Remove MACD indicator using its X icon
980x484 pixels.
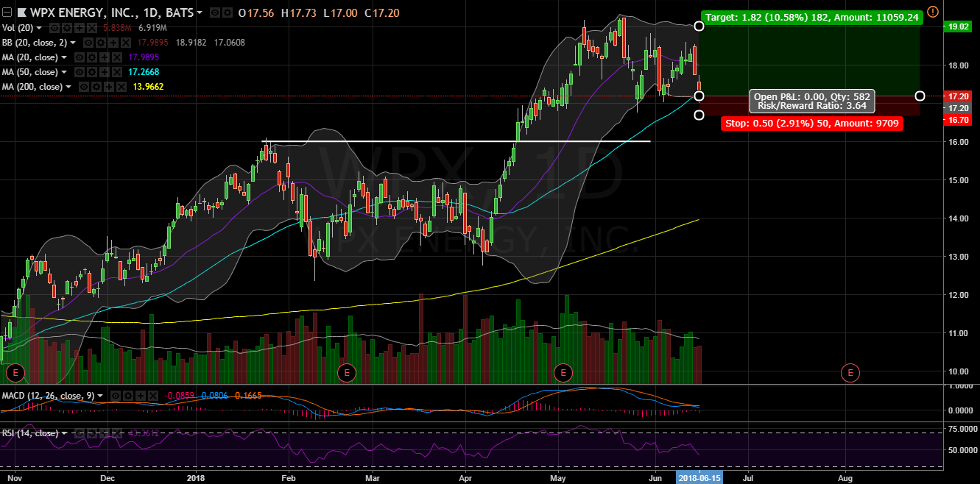point(153,396)
